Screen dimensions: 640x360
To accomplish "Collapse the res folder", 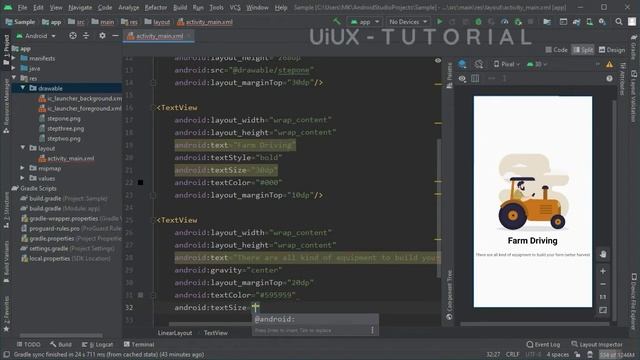I will pyautogui.click(x=14, y=78).
